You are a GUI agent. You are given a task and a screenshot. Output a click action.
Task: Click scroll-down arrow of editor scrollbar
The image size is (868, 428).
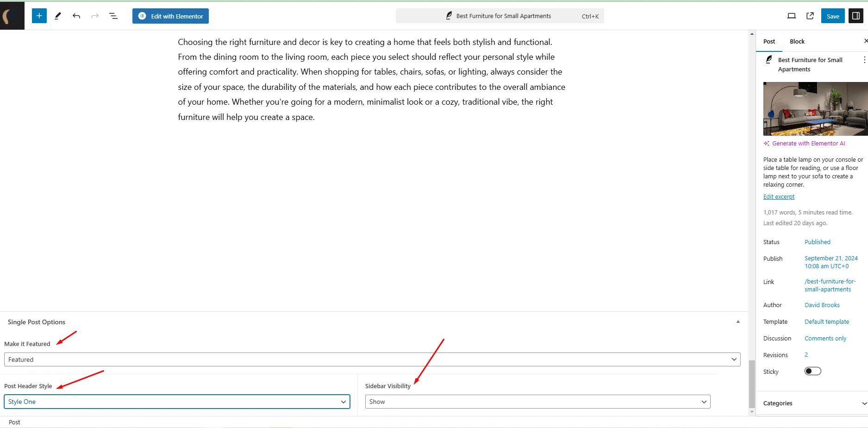point(752,412)
